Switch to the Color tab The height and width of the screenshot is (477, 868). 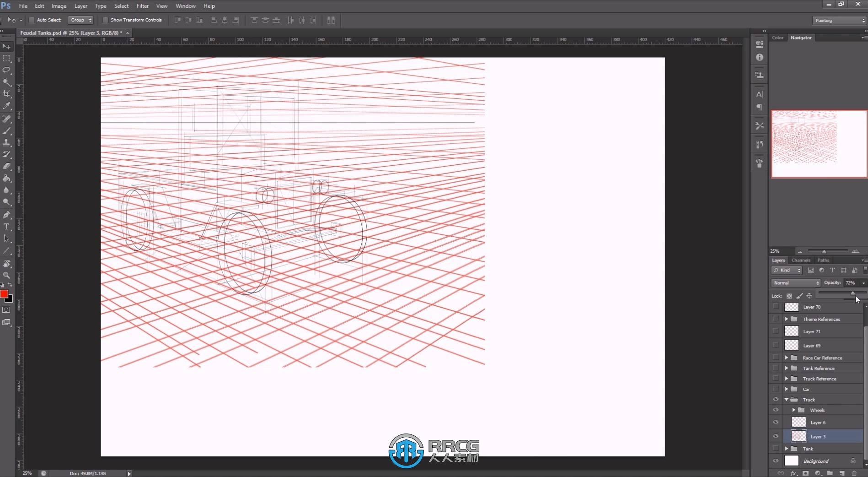[x=777, y=38]
